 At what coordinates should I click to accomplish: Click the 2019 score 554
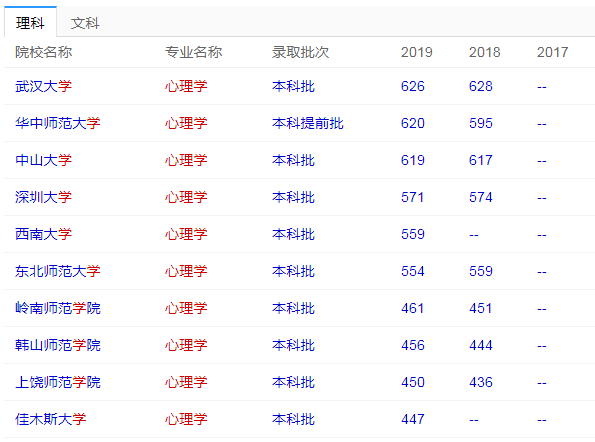point(413,271)
